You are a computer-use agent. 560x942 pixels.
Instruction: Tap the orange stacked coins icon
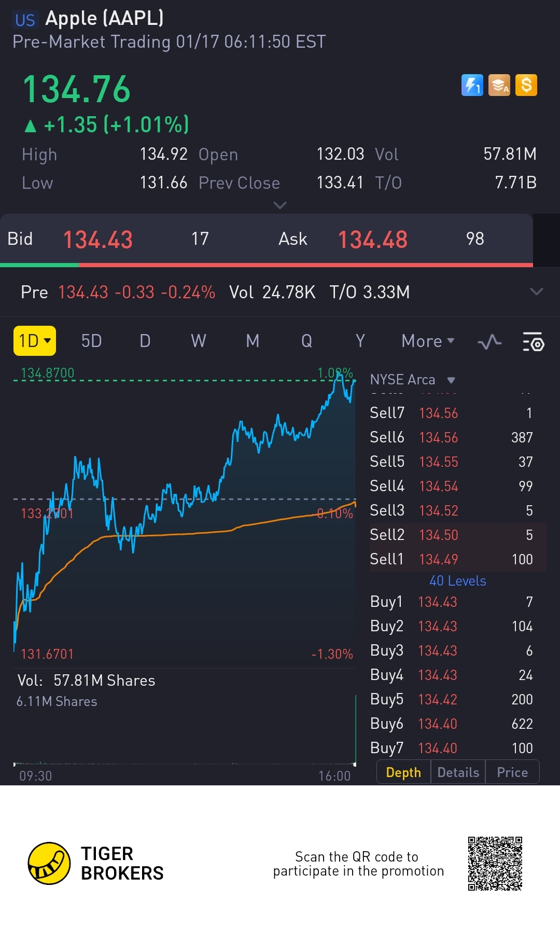[x=499, y=85]
